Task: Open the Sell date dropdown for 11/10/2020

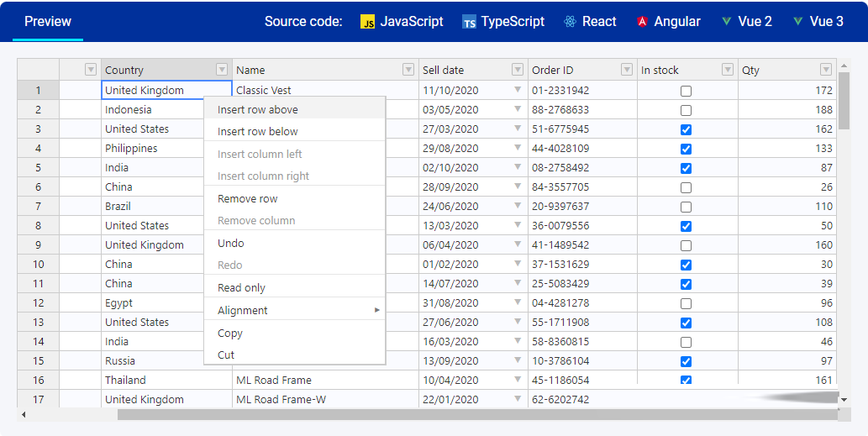Action: click(x=518, y=90)
